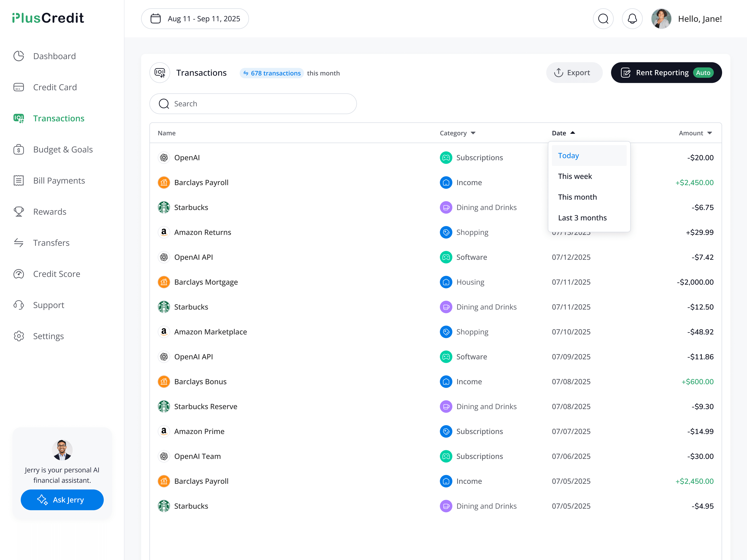Click the Credit Score gauge icon

tap(19, 274)
